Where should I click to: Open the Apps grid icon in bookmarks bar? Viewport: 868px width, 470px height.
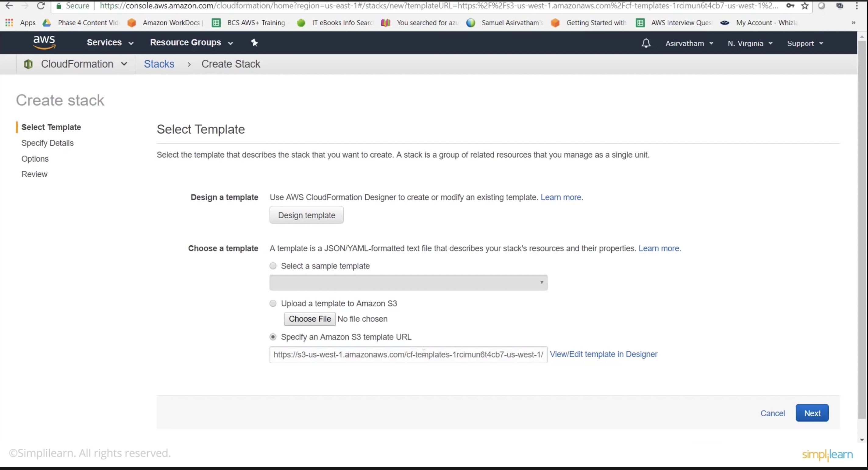click(x=9, y=23)
